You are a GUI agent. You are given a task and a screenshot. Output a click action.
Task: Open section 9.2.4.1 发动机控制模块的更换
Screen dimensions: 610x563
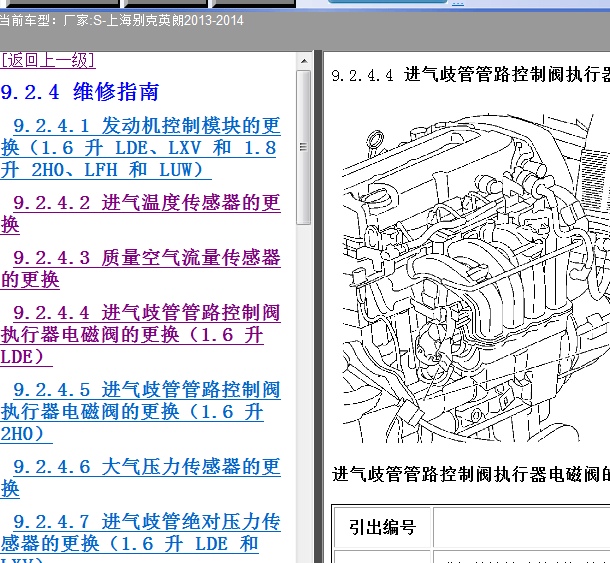(x=140, y=148)
